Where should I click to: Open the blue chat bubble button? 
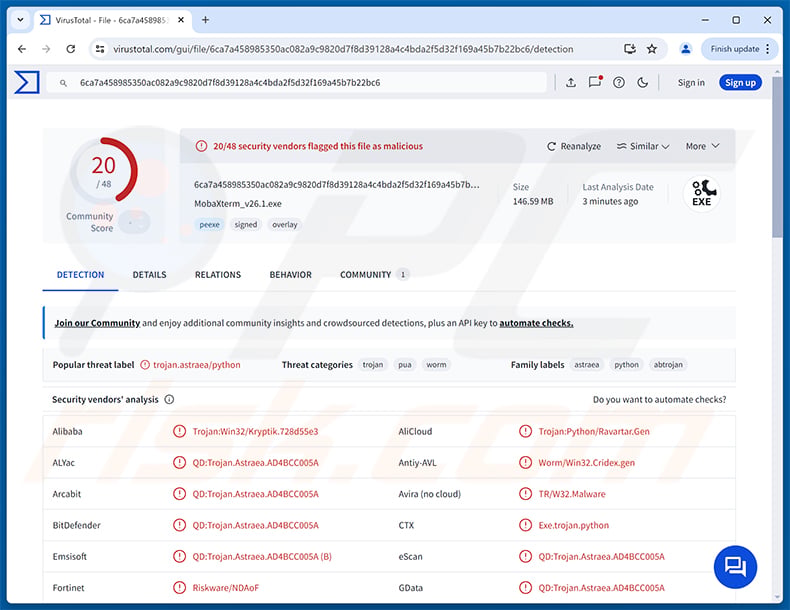click(735, 567)
